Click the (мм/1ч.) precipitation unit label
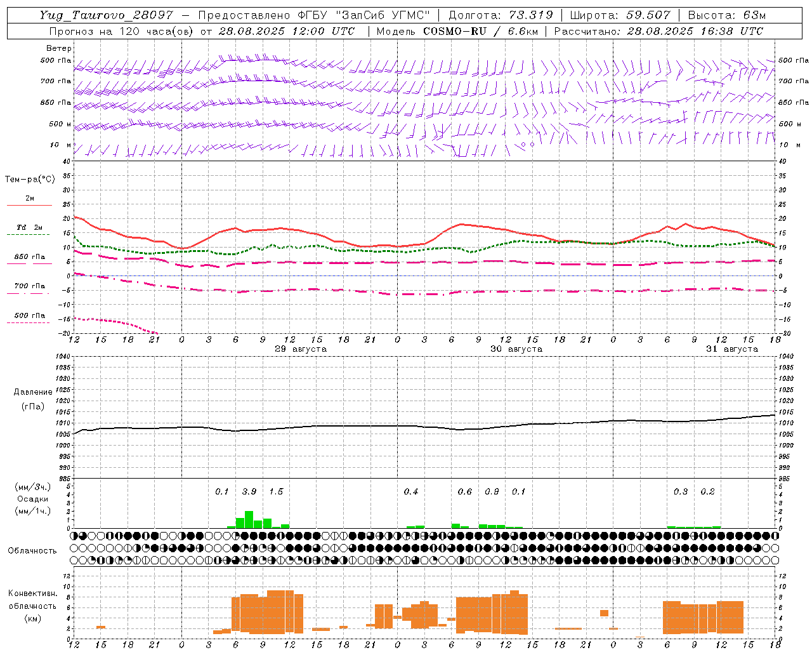 (x=33, y=511)
